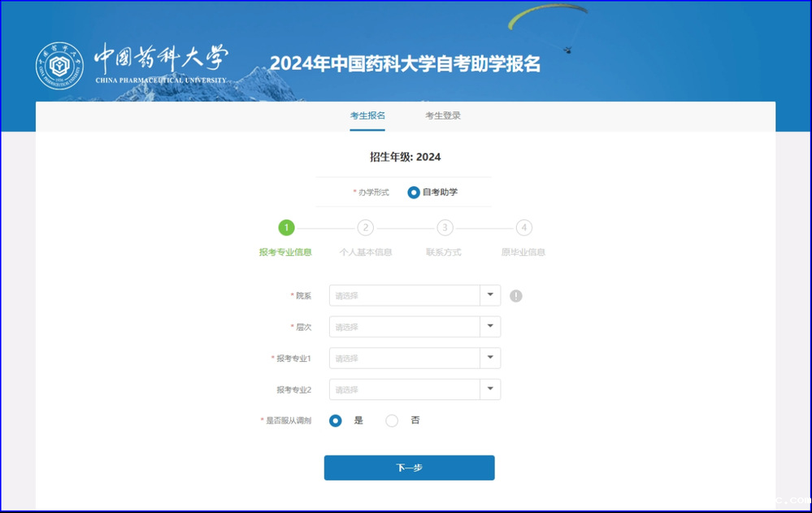Switch to the 考生登录 tab

coord(443,115)
